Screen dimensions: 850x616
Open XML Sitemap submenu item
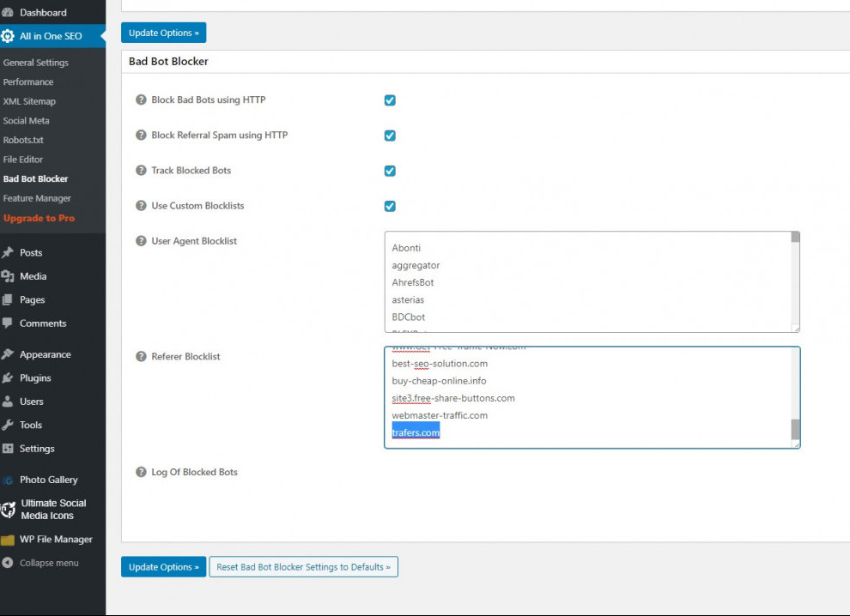29,101
